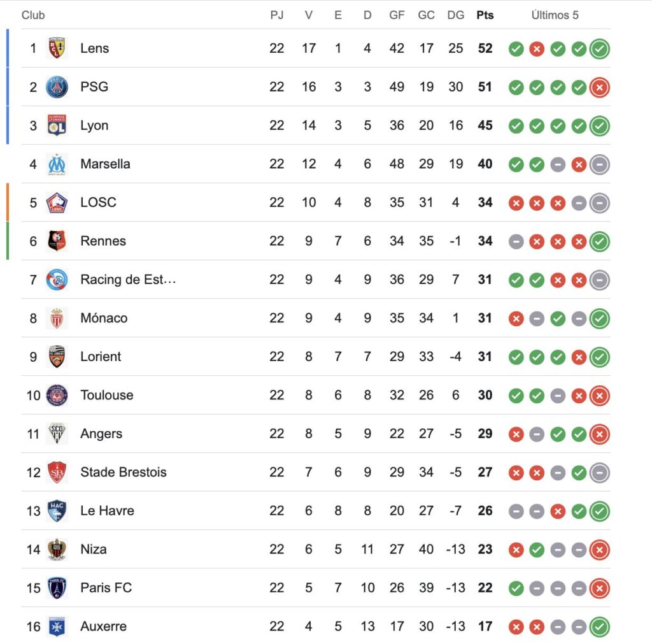Click Lens's most recent match result icon
Screen dimensions: 652x644
pos(599,48)
